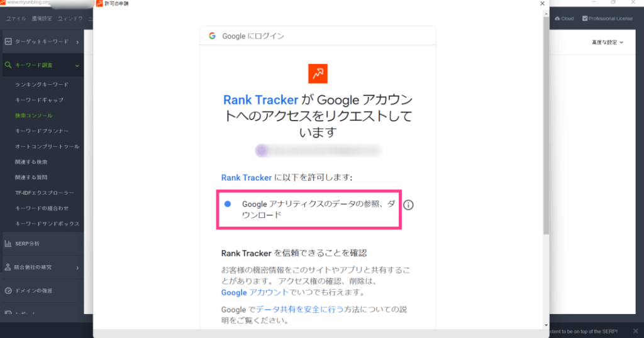
Task: Click the dialog scrollbar up arrow
Action: [546, 14]
